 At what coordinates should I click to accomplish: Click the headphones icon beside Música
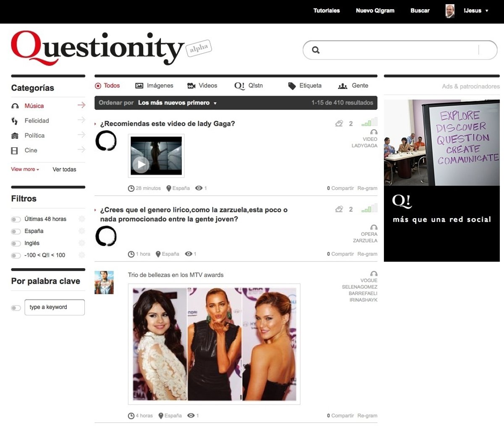pos(15,106)
